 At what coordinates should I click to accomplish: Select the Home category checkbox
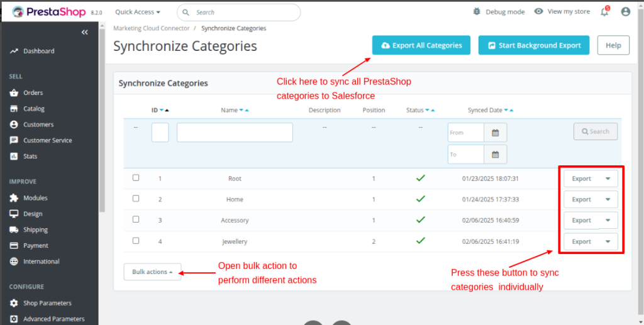(x=136, y=198)
